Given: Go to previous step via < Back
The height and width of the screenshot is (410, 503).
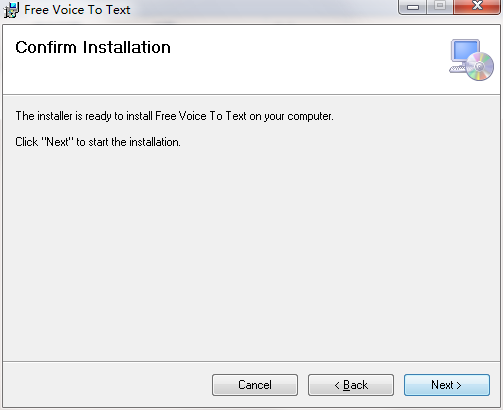Looking at the screenshot, I should click(x=351, y=385).
